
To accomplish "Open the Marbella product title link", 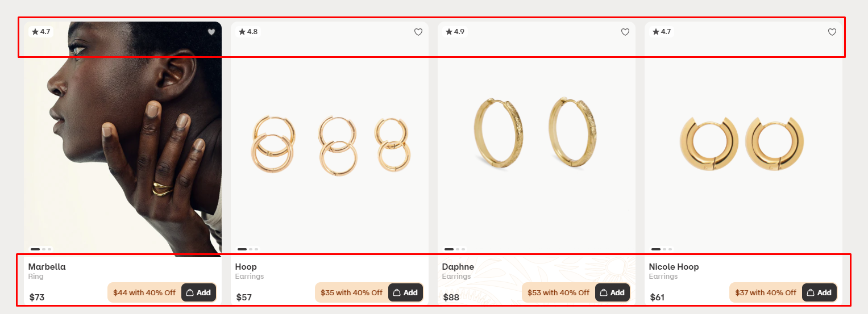I will coord(47,267).
